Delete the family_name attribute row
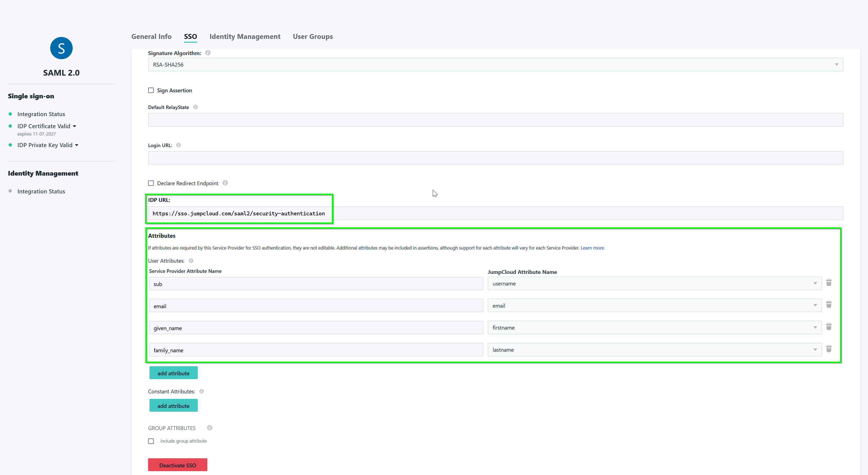Image resolution: width=868 pixels, height=475 pixels. (829, 349)
